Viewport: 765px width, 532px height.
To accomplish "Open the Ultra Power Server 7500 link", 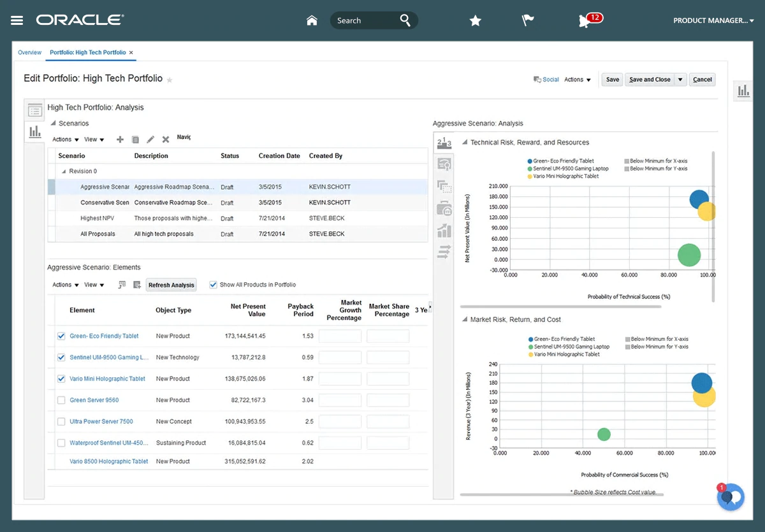I will point(101,421).
